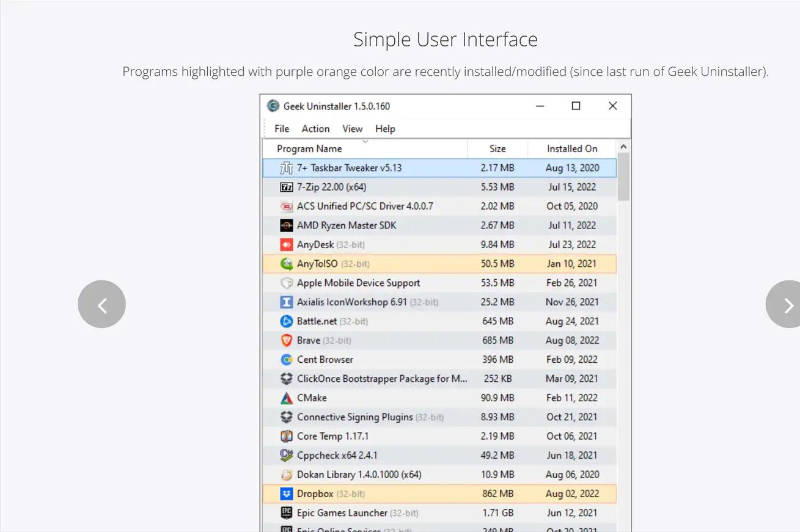The image size is (800, 532).
Task: Click the 50.5 MB size of AnyToISO
Action: click(497, 264)
